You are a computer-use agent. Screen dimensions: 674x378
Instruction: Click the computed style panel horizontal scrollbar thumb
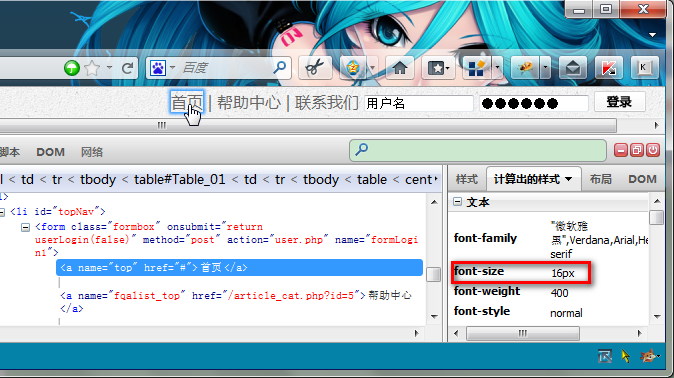[x=523, y=333]
